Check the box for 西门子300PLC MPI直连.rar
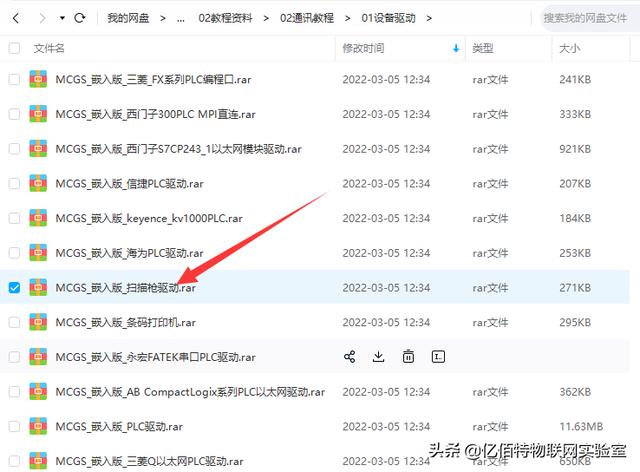The image size is (640, 472). [x=14, y=114]
